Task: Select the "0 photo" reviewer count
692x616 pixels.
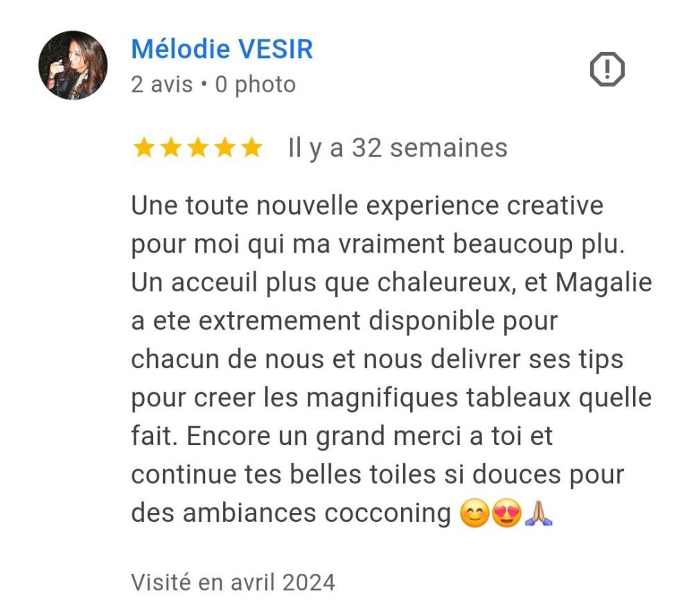Action: (x=256, y=84)
